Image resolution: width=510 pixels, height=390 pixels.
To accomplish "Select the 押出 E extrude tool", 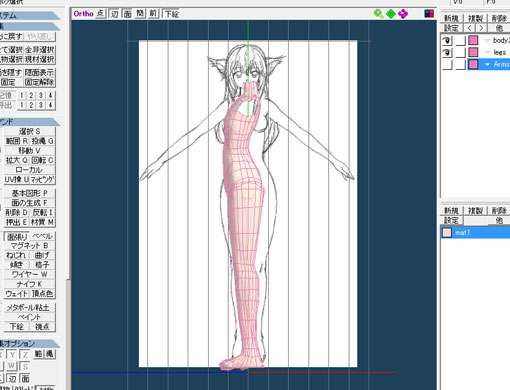I will tap(17, 222).
